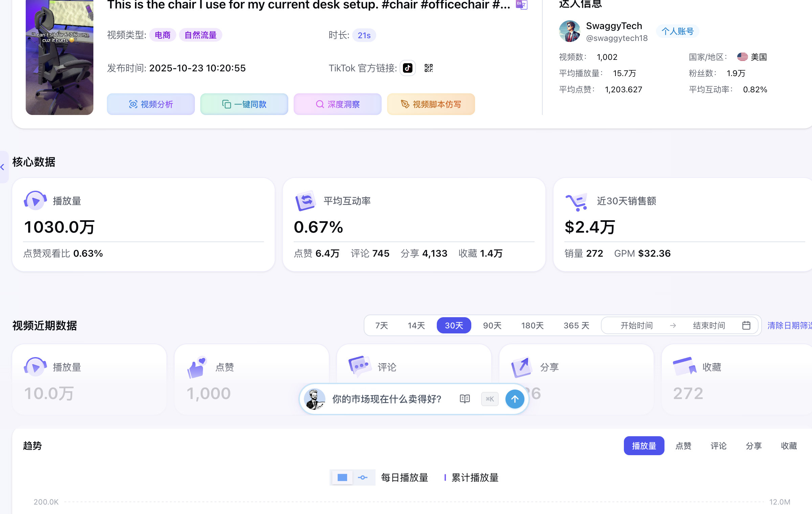Click the share arrow icon

coord(521,367)
